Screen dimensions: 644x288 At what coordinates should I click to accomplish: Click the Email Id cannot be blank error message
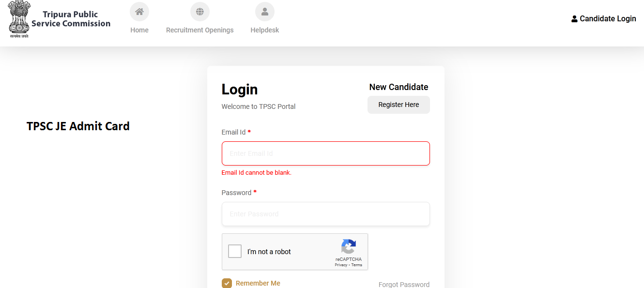[x=256, y=172]
